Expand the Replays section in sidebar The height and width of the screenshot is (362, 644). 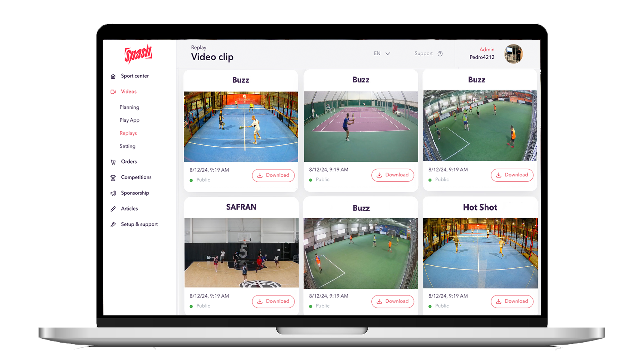tap(128, 133)
